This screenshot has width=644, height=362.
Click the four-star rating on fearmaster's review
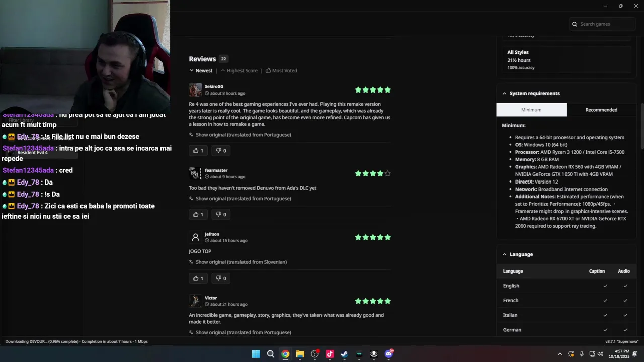point(373,173)
